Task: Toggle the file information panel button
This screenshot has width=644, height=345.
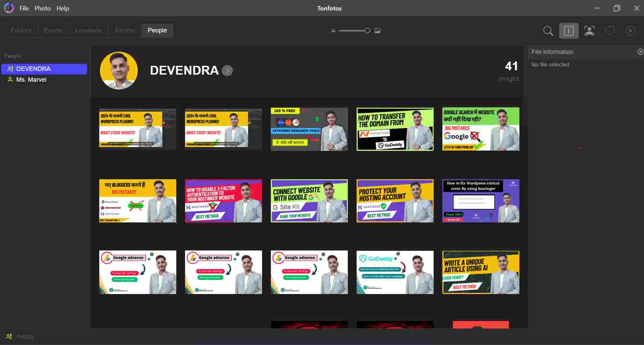Action: [569, 31]
